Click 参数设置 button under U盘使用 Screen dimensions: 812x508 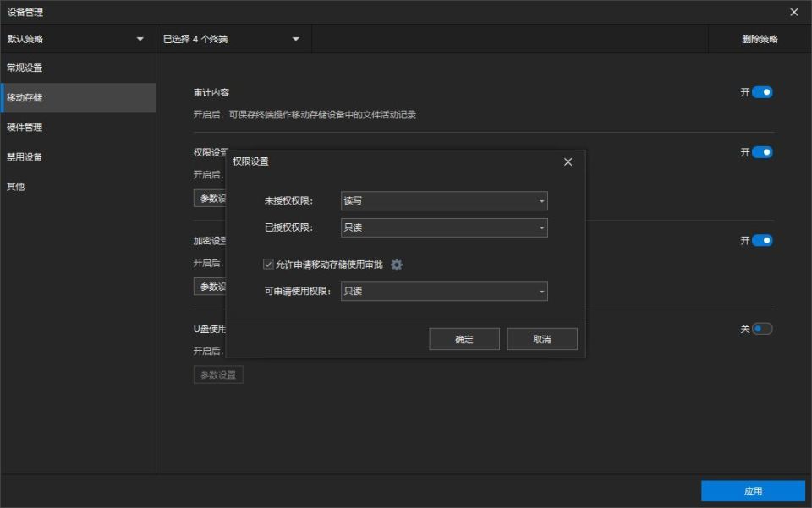(x=218, y=374)
